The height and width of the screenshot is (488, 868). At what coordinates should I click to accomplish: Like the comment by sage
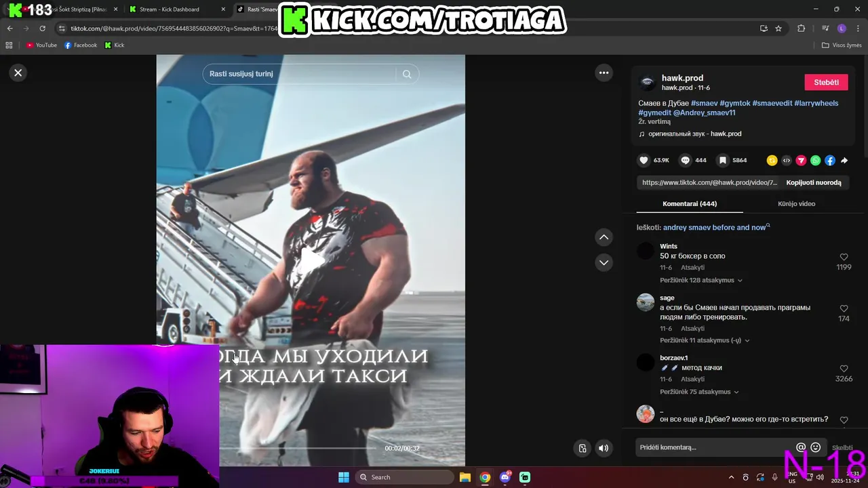(x=844, y=308)
